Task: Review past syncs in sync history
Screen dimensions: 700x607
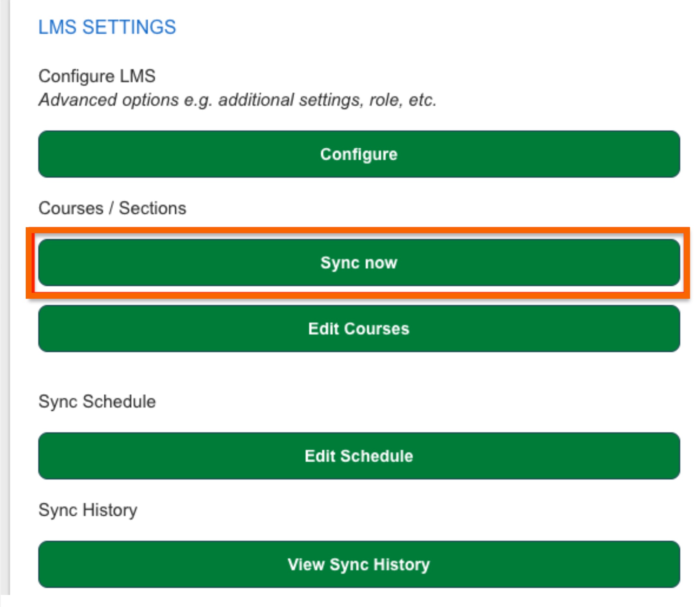Action: (x=359, y=564)
